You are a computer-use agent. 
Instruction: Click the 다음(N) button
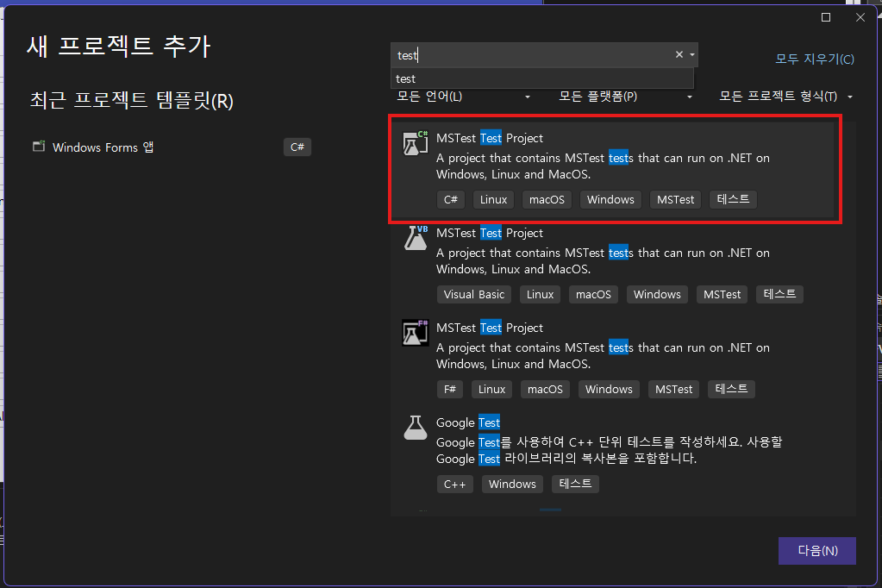click(816, 551)
